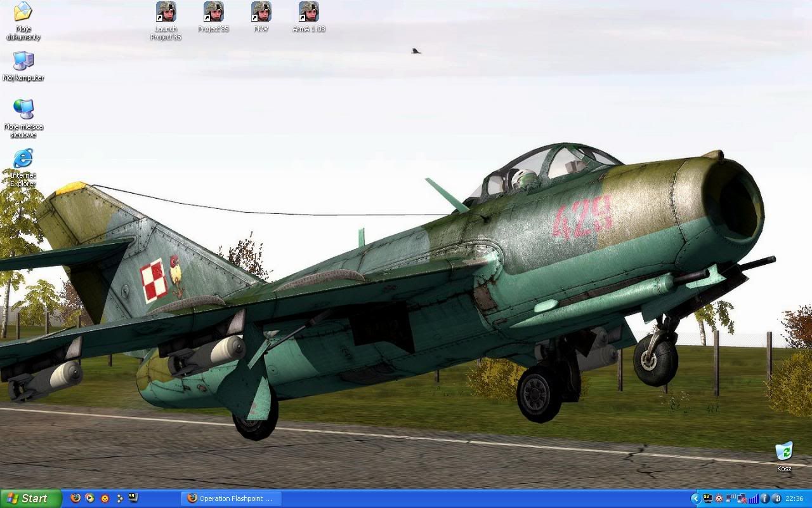Image resolution: width=812 pixels, height=508 pixels.
Task: Switch to Operation Flashpoint taskbar window
Action: coord(231,498)
